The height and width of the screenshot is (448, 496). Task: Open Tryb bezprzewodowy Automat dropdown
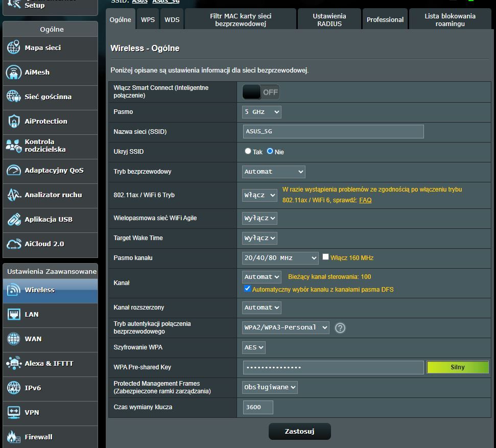pyautogui.click(x=274, y=172)
